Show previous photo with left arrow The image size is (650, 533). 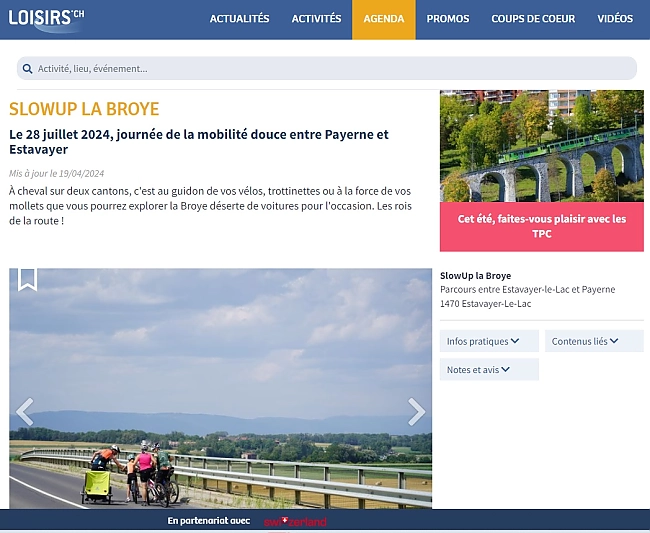click(25, 411)
